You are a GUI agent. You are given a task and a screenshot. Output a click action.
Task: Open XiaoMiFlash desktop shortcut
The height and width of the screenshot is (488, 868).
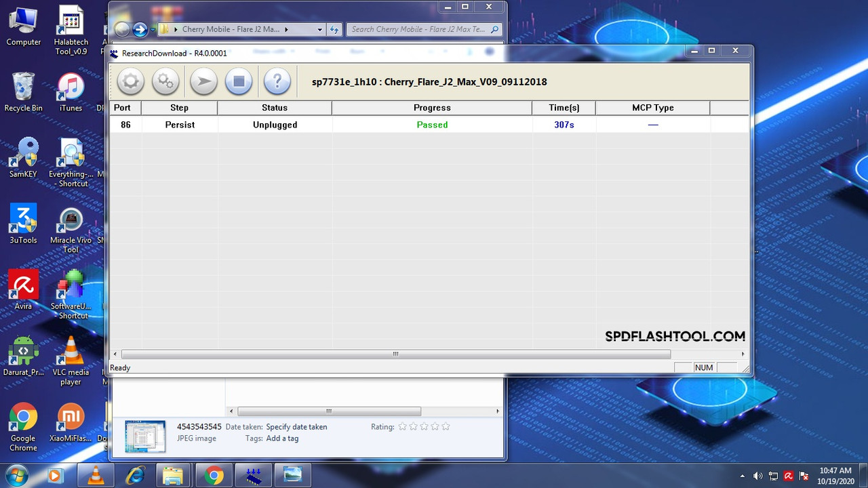point(71,422)
